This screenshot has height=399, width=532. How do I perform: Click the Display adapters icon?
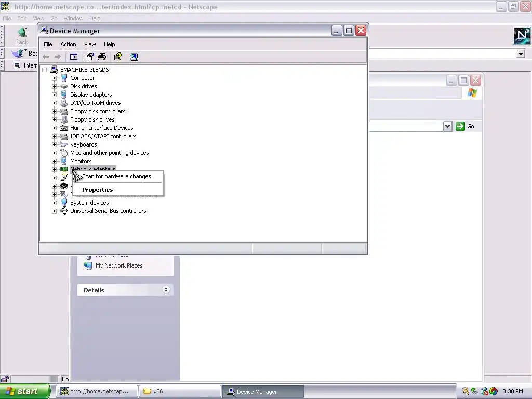pyautogui.click(x=64, y=95)
